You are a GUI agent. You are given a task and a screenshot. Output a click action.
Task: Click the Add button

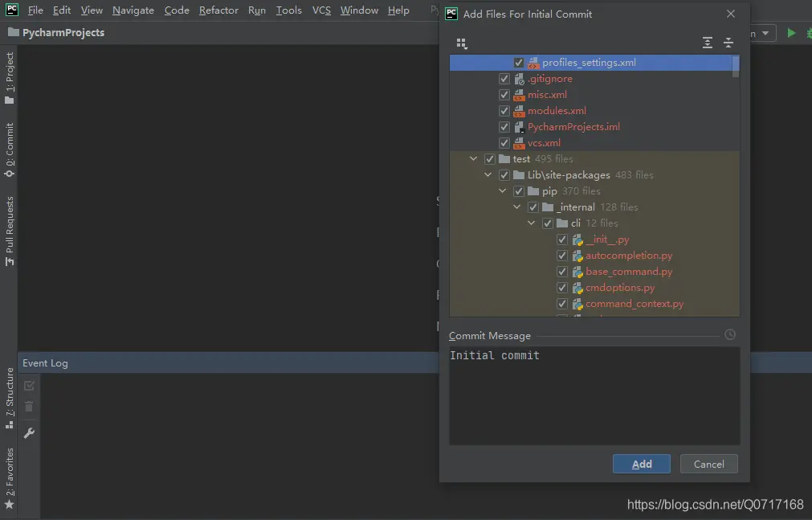(641, 464)
